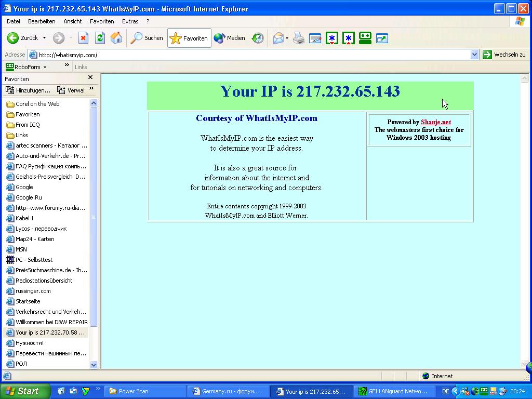Open the Google.Ru favorite
This screenshot has height=399, width=532.
[24, 197]
